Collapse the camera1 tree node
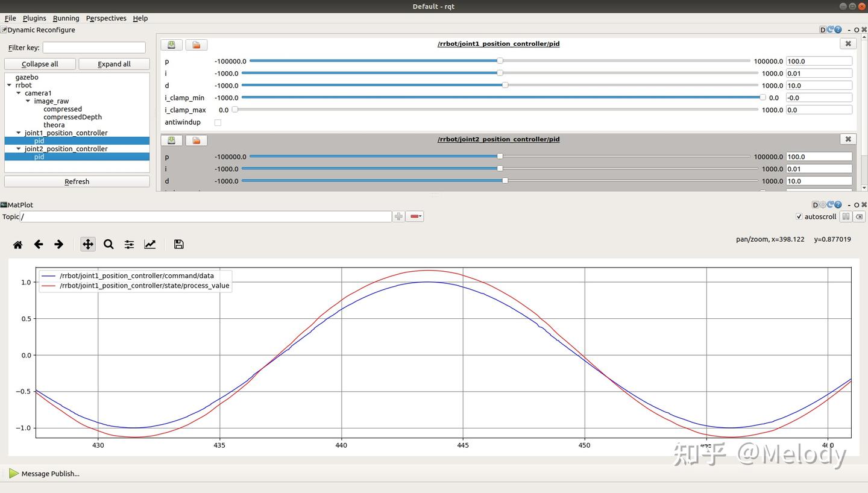This screenshot has height=493, width=868. pyautogui.click(x=19, y=93)
